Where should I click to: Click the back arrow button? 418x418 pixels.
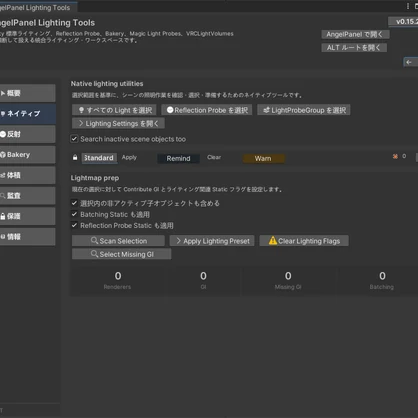pyautogui.click(x=410, y=62)
